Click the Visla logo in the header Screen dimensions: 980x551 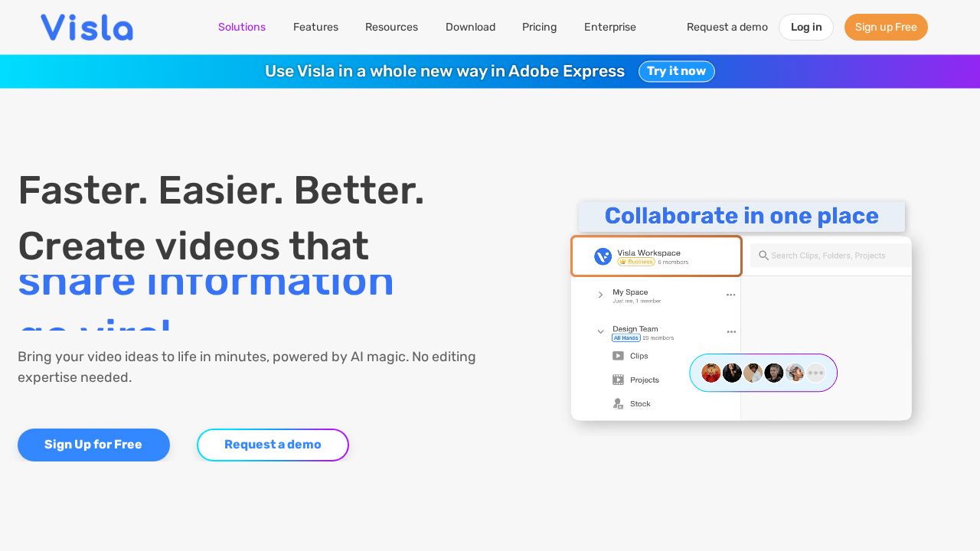(x=87, y=28)
